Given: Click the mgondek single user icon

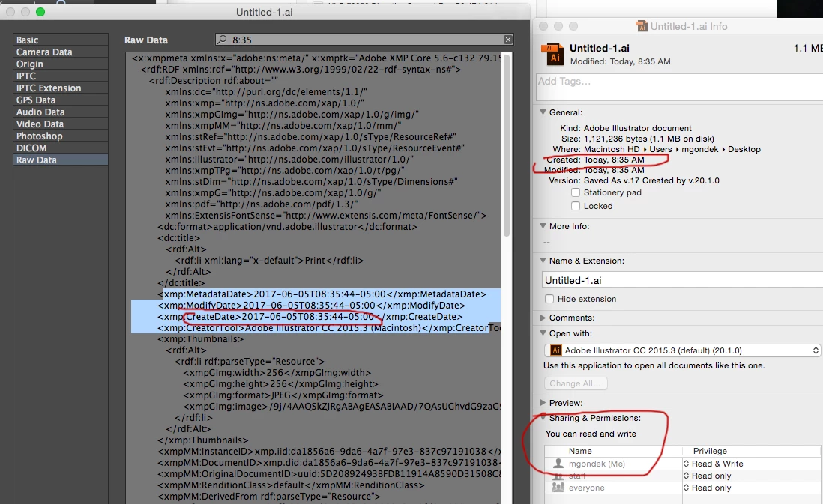Looking at the screenshot, I should pyautogui.click(x=558, y=464).
